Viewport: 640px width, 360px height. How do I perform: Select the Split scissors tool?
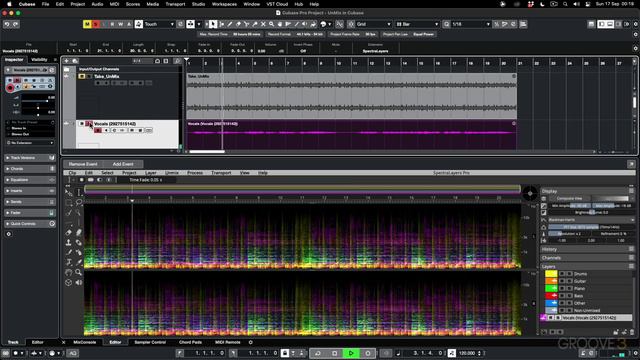pos(247,24)
